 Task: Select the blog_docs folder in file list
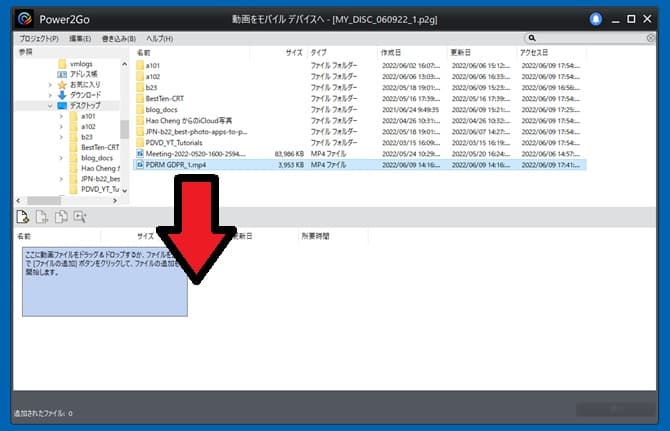pos(161,110)
